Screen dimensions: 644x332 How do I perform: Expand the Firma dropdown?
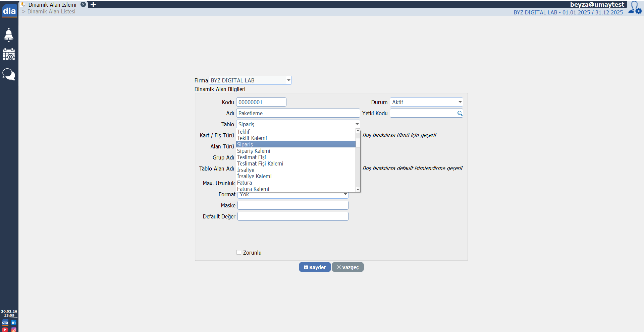288,80
